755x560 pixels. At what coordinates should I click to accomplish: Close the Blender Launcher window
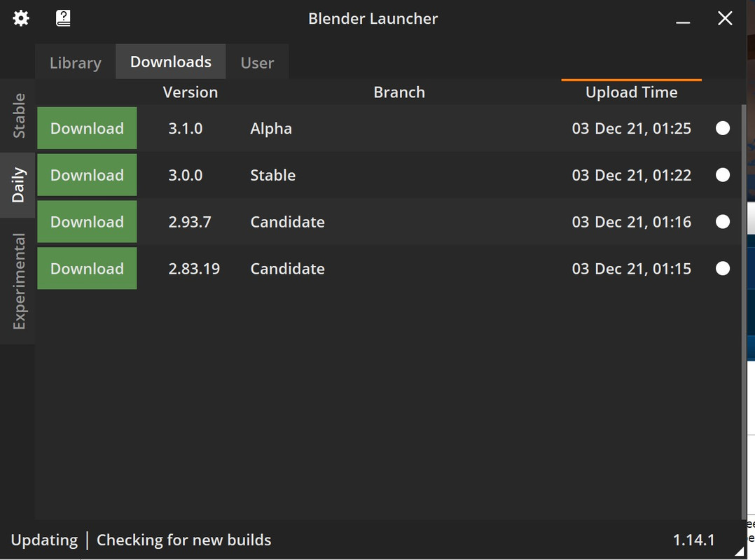coord(725,18)
